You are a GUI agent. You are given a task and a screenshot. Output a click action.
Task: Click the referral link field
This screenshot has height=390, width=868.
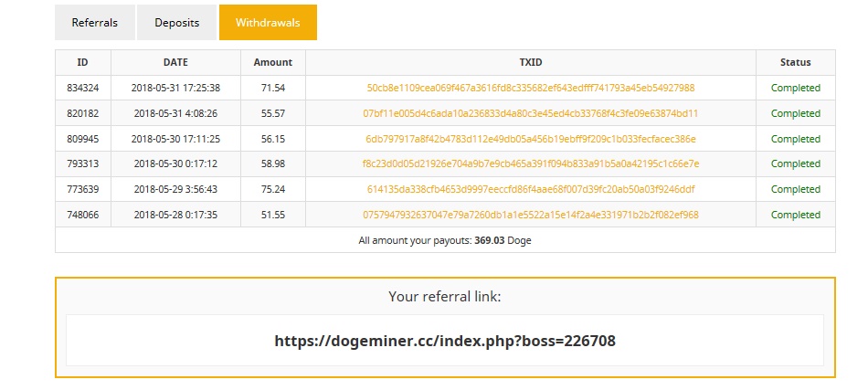[x=445, y=340]
